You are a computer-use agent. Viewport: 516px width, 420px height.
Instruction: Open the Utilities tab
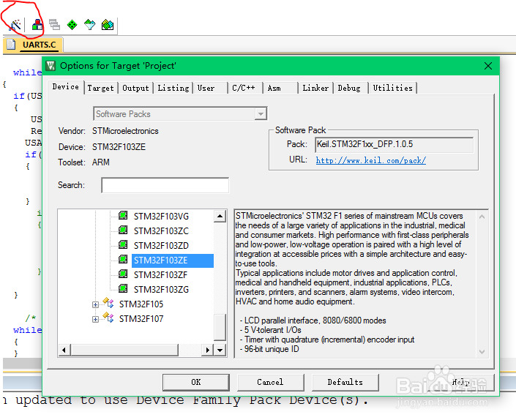[392, 88]
